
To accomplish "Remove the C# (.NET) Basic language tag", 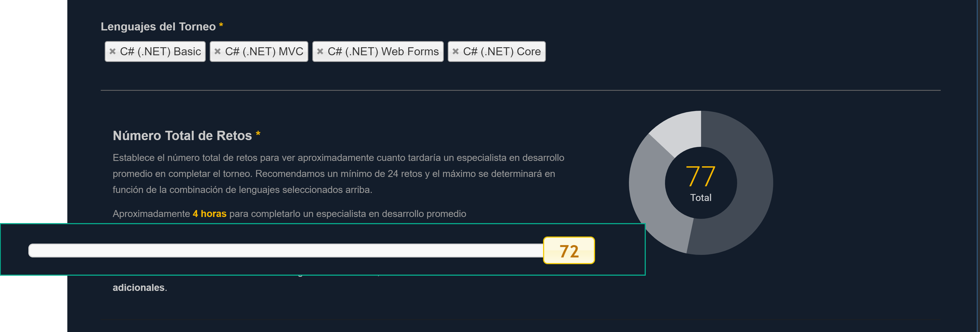I will click(x=112, y=51).
